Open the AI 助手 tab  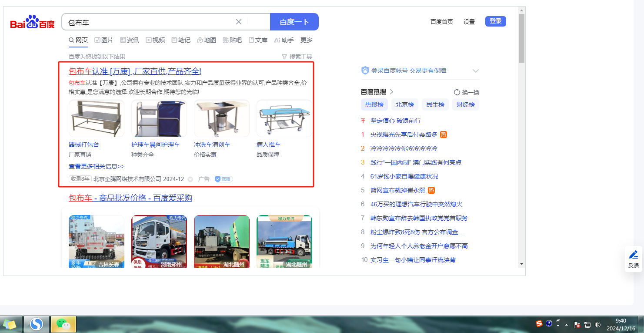click(284, 40)
